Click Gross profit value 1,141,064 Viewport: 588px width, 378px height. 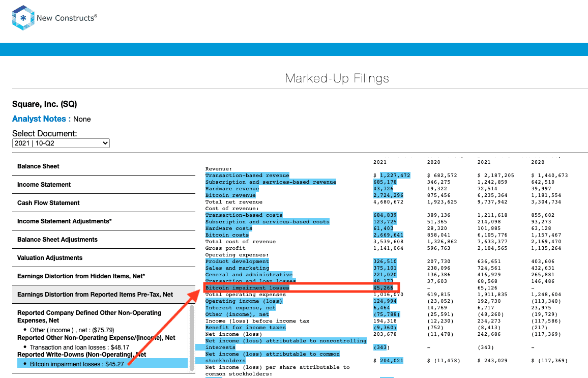[x=388, y=248]
